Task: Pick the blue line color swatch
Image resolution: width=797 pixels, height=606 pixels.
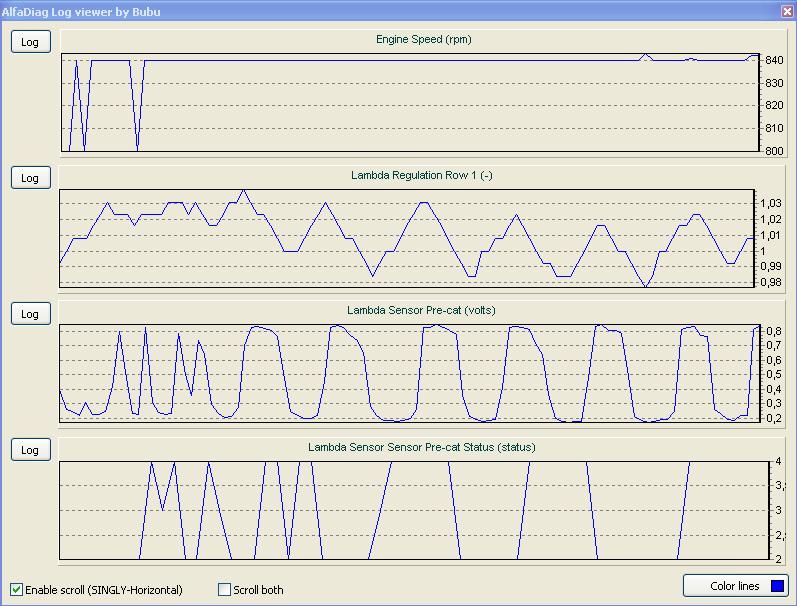Action: tap(778, 586)
